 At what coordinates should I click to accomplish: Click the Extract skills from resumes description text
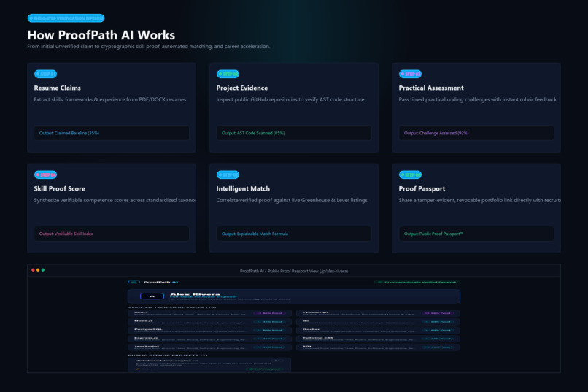pos(111,99)
